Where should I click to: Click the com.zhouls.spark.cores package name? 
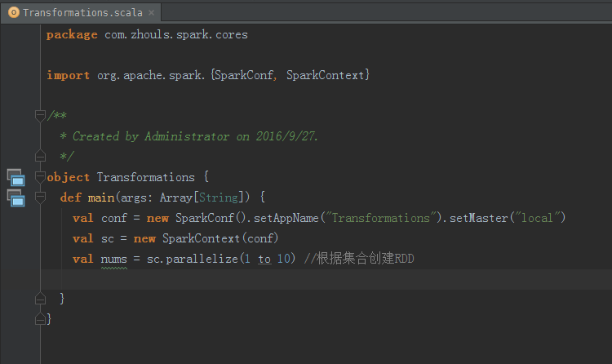click(x=176, y=35)
